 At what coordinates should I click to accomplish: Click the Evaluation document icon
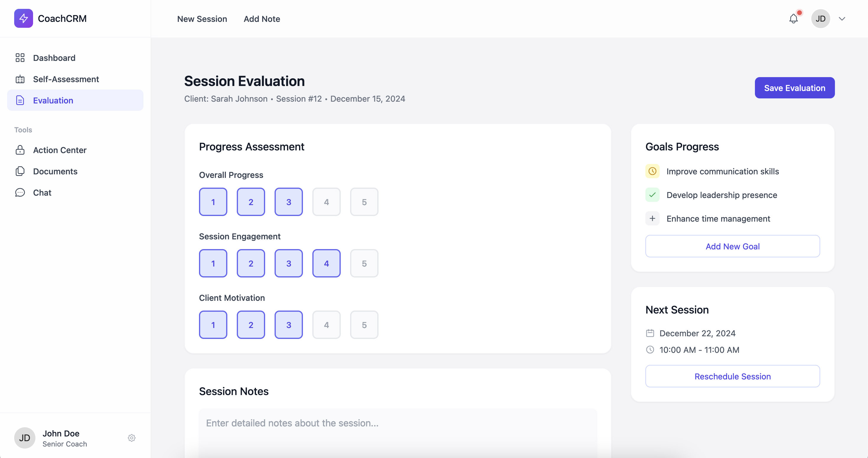click(19, 100)
